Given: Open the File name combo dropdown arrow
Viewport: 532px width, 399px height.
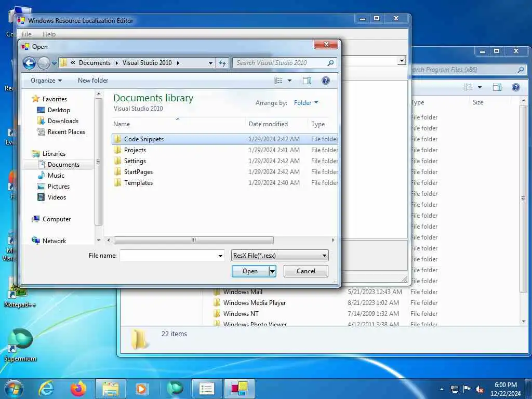Looking at the screenshot, I should [x=220, y=256].
